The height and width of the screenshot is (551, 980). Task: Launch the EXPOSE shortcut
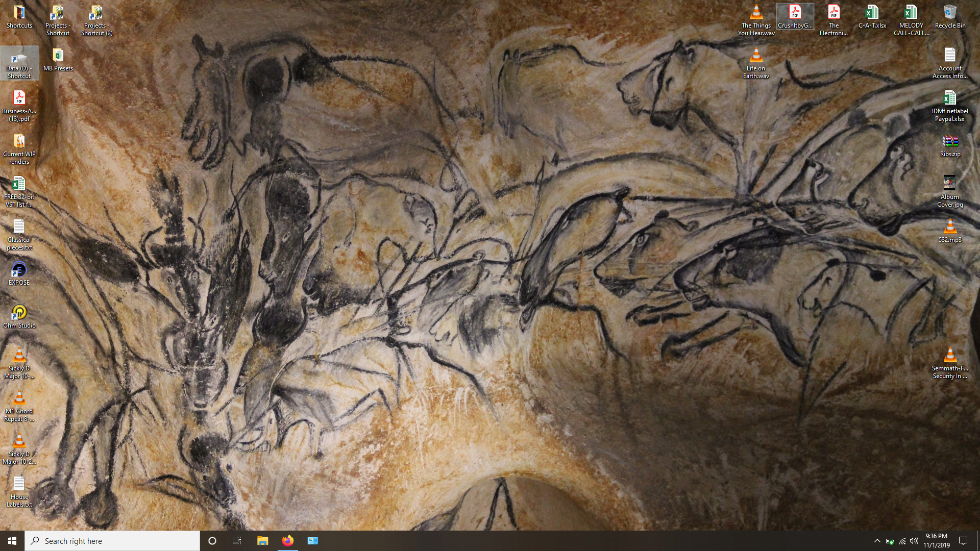(x=19, y=273)
